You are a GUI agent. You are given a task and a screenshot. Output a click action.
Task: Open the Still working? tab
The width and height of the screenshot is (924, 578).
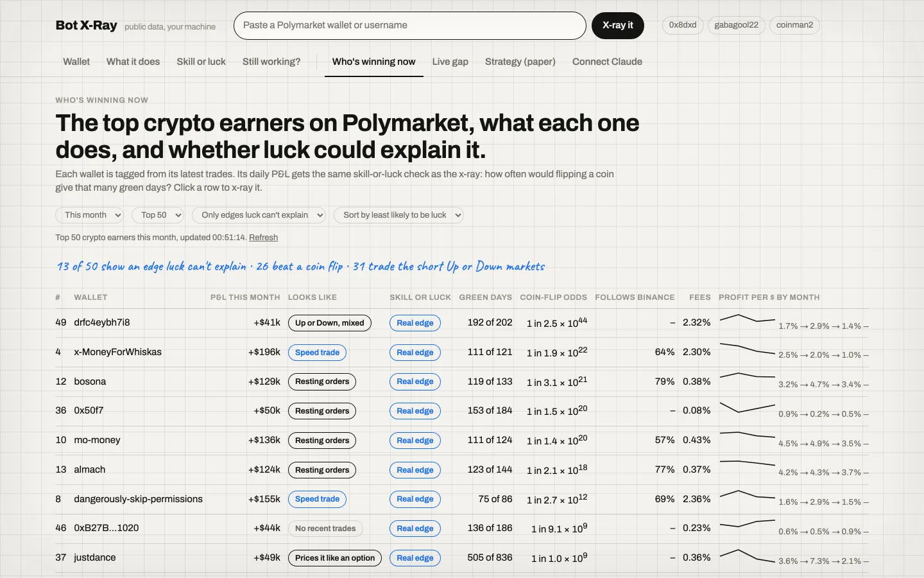(271, 62)
